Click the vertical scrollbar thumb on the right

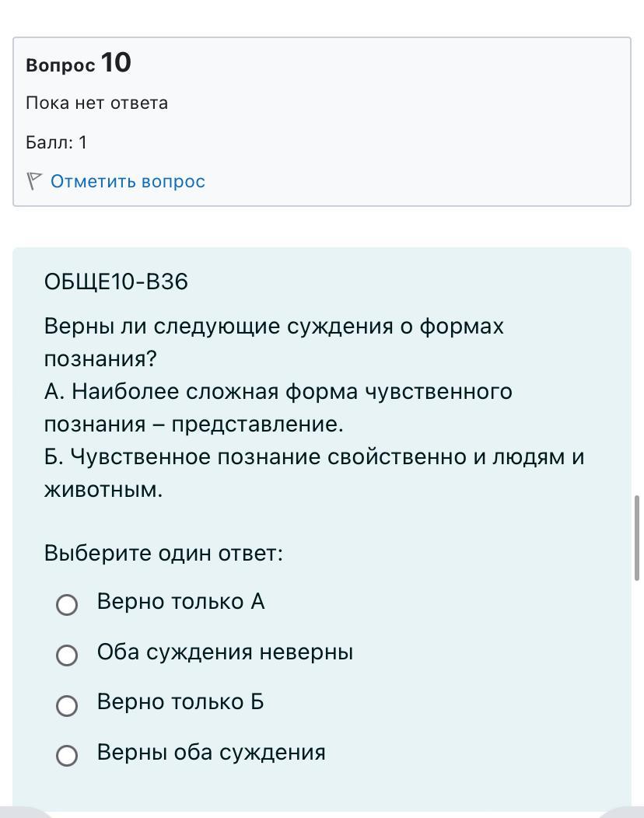point(637,537)
